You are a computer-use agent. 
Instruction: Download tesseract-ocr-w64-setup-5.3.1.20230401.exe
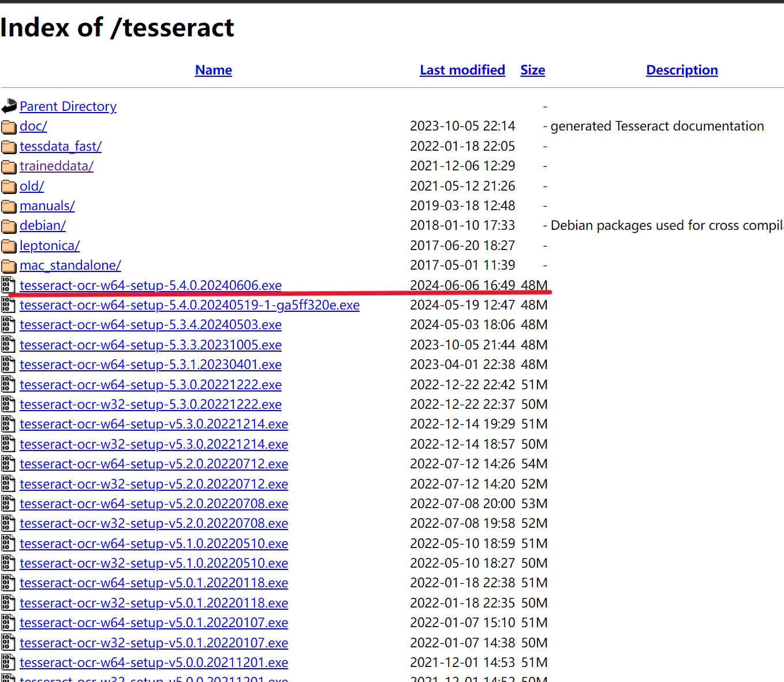[x=151, y=364]
